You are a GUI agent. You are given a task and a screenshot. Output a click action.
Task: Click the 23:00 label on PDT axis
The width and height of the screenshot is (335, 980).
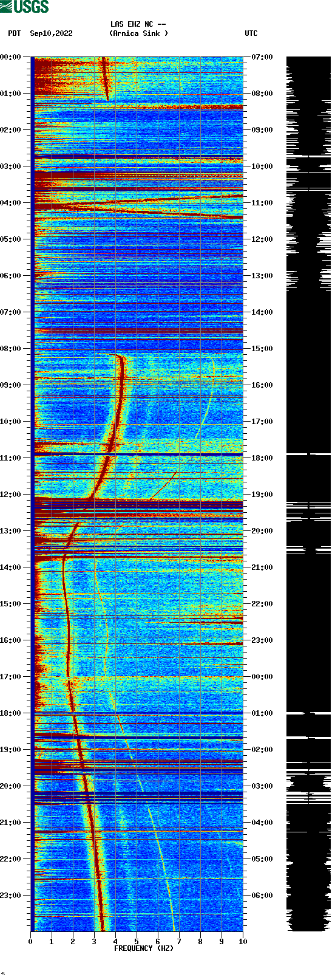pos(11,896)
